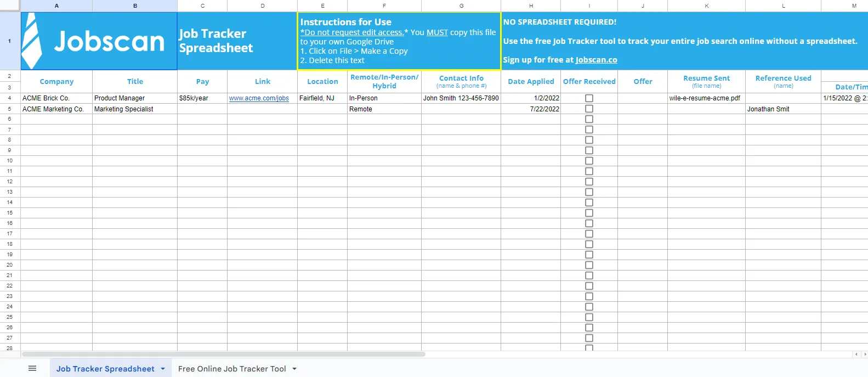Viewport: 868px width, 377px height.
Task: Tick the Offer Received checkbox in row 10
Action: pos(589,161)
